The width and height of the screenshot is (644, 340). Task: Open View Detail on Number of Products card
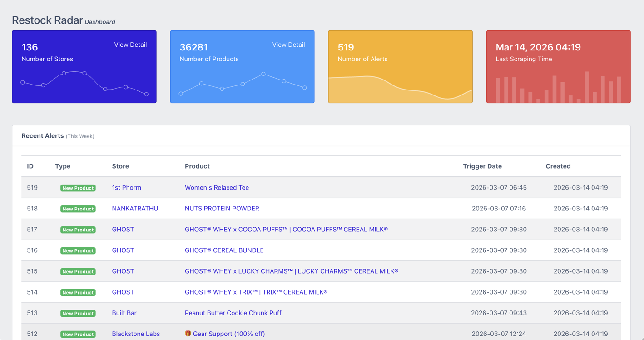pos(288,45)
